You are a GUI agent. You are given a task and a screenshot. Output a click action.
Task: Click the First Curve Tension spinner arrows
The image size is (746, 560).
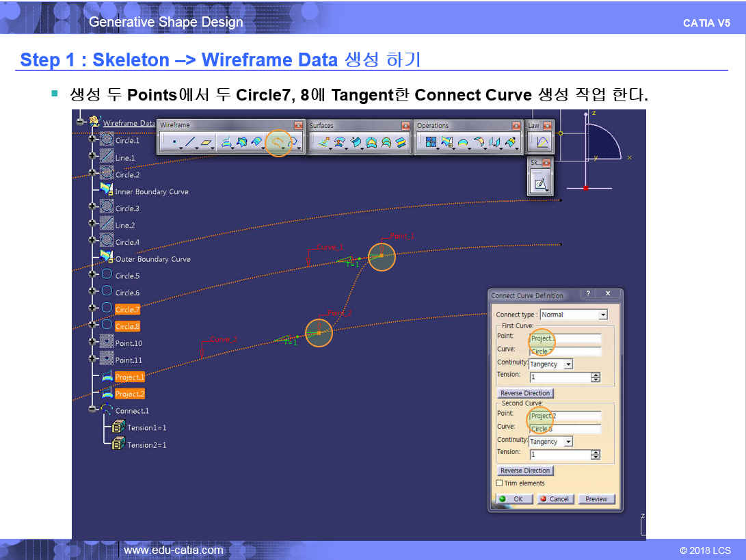pos(596,377)
